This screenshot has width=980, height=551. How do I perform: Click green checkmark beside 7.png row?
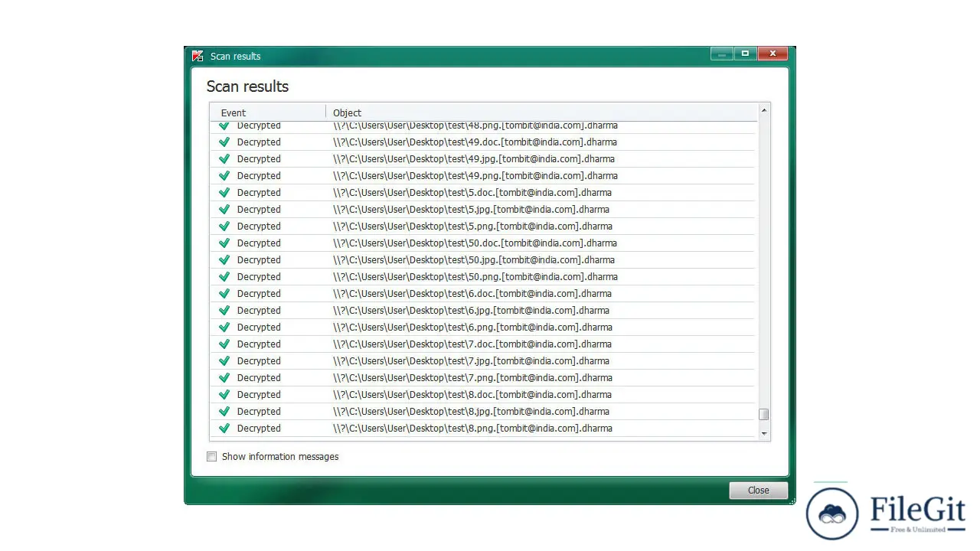(224, 377)
